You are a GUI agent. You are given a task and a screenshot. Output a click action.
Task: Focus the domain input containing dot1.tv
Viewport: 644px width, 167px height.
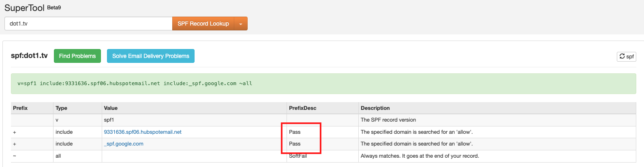click(x=88, y=24)
